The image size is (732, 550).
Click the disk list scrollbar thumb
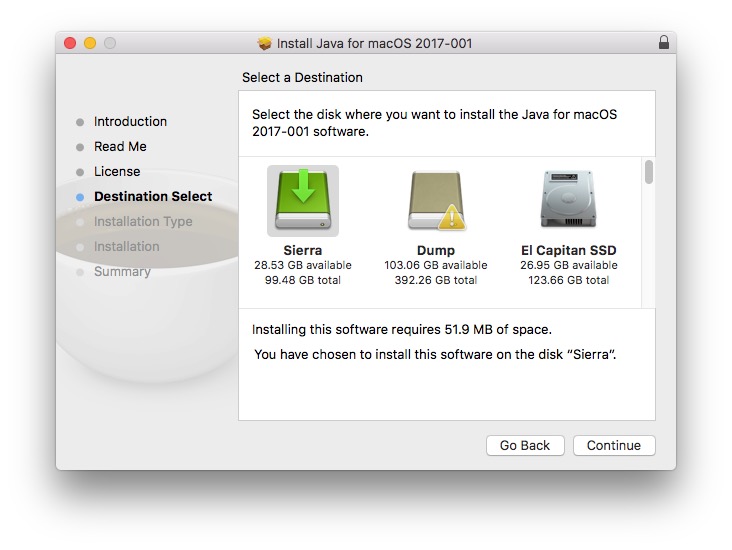click(x=648, y=172)
